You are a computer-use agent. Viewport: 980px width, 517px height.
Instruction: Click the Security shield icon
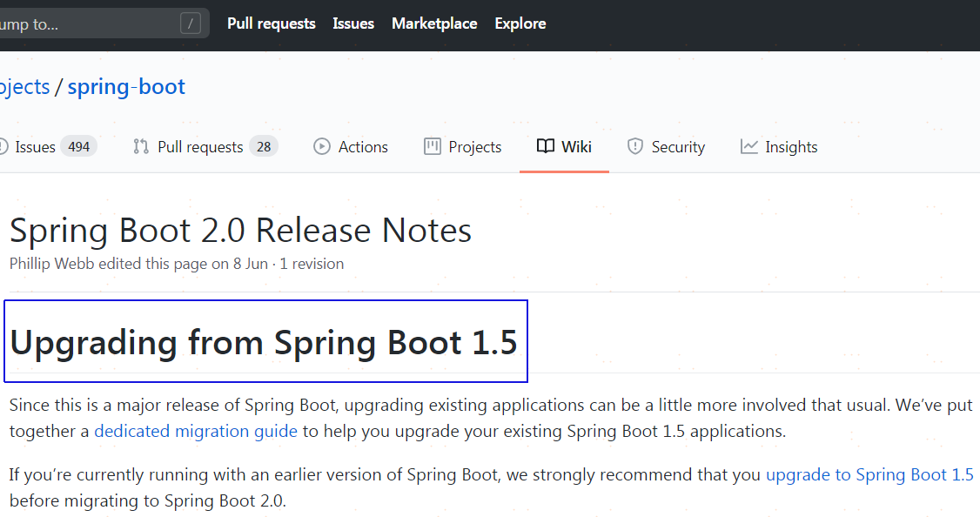(635, 146)
